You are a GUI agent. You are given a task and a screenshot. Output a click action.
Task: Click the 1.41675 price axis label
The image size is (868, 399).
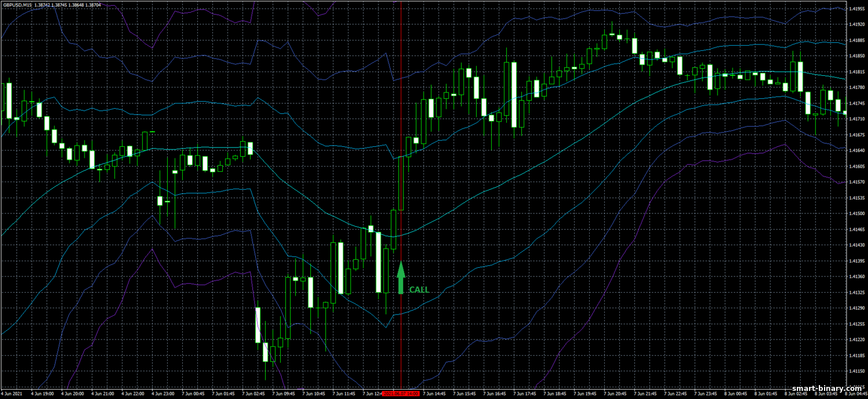[x=856, y=135]
